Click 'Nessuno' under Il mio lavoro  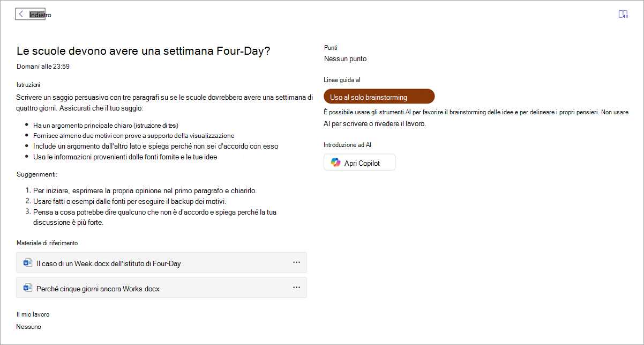coord(29,327)
